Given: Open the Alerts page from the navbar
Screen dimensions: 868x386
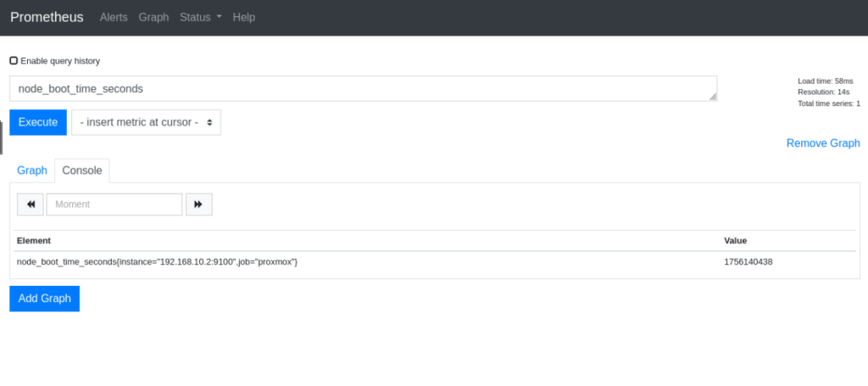Looking at the screenshot, I should [x=114, y=17].
